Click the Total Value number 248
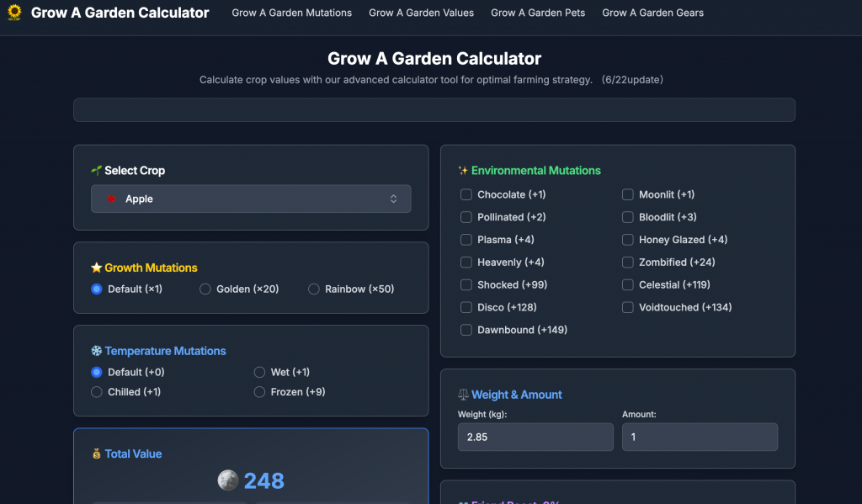Screen dimensions: 862x504 click(x=263, y=481)
